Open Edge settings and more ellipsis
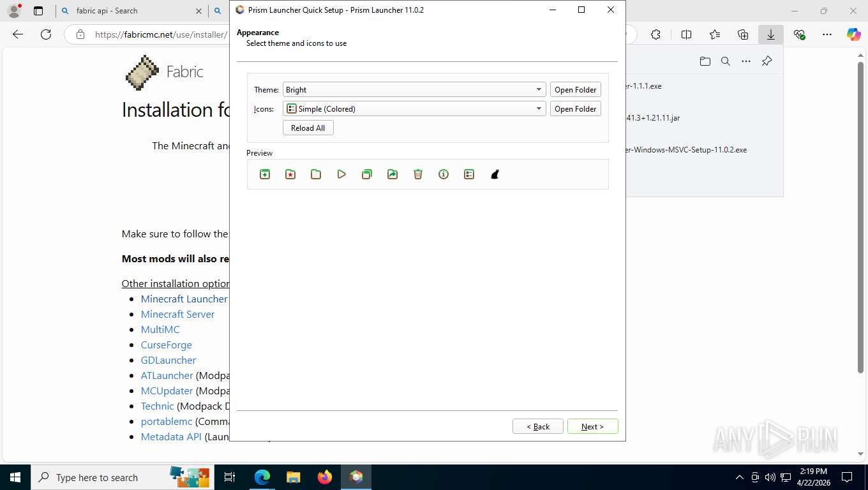Screen dimensions: 868x490 tap(827, 35)
